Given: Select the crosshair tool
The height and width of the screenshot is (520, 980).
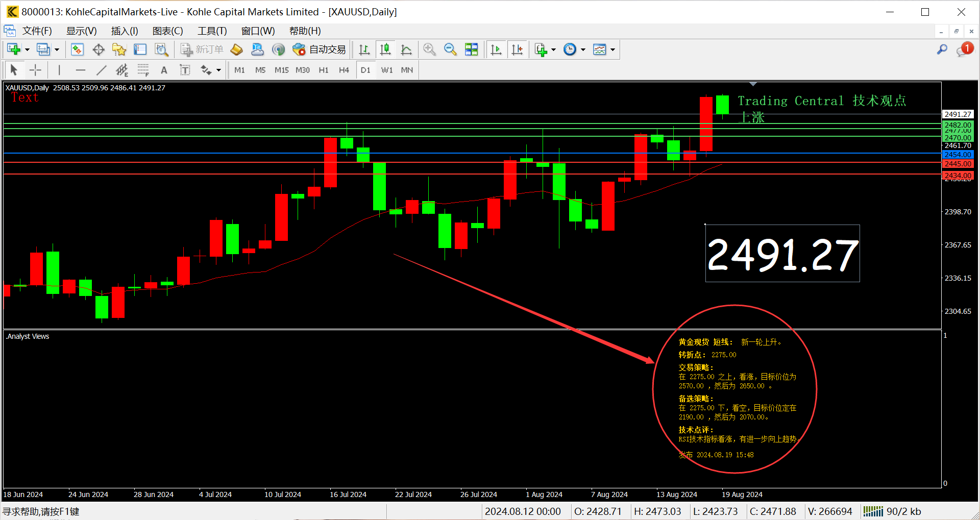Looking at the screenshot, I should (35, 70).
